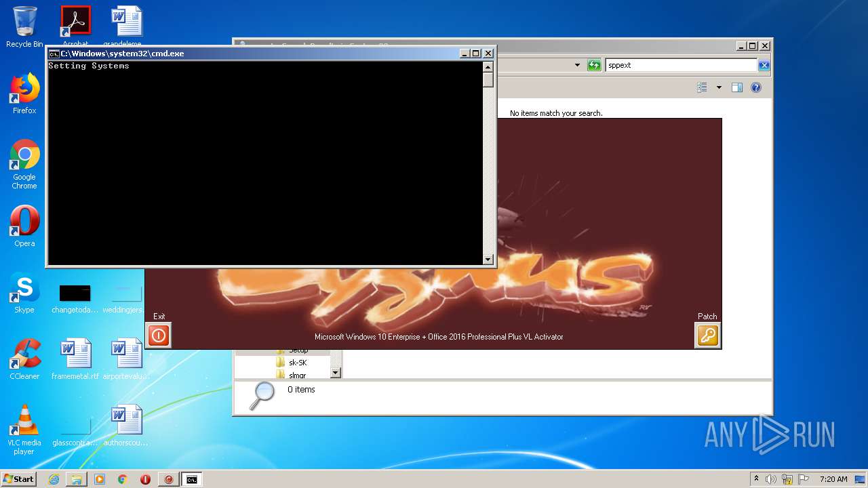
Task: Launch Google Chrome desktop shortcut
Action: tap(24, 165)
